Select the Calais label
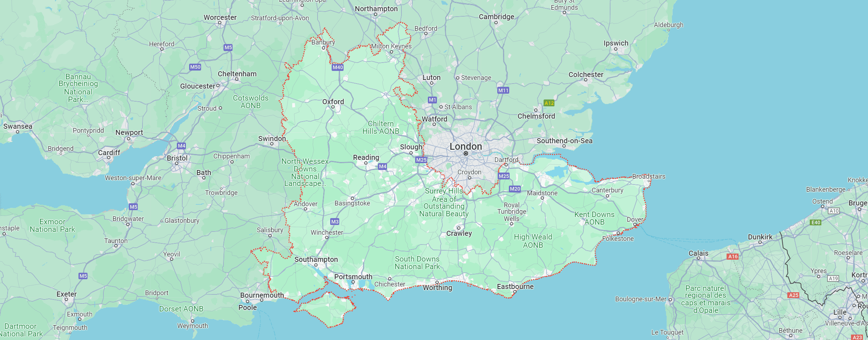Screen dimensions: 868x340 click(x=698, y=253)
